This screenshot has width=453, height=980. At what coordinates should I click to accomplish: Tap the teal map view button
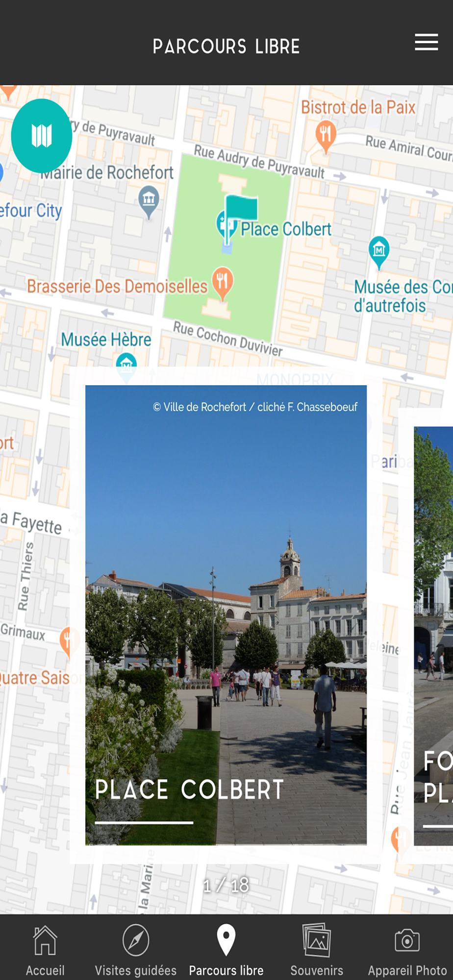42,136
